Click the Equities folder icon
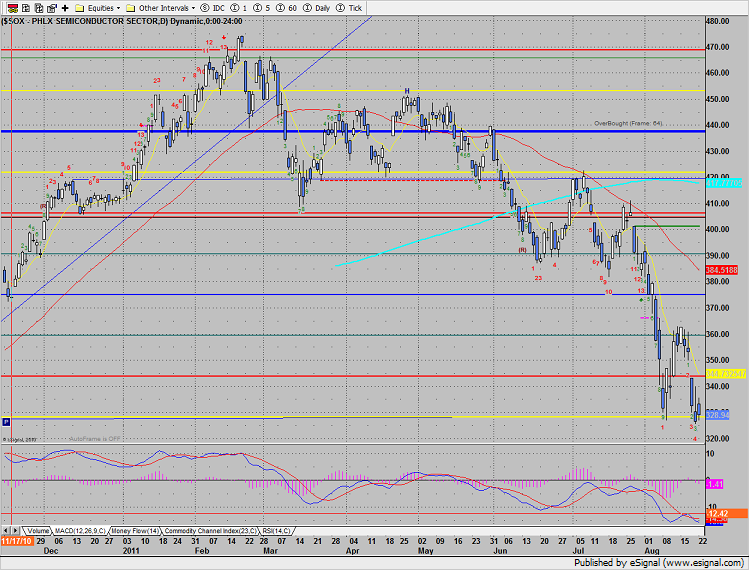This screenshot has width=749, height=570. pyautogui.click(x=80, y=8)
